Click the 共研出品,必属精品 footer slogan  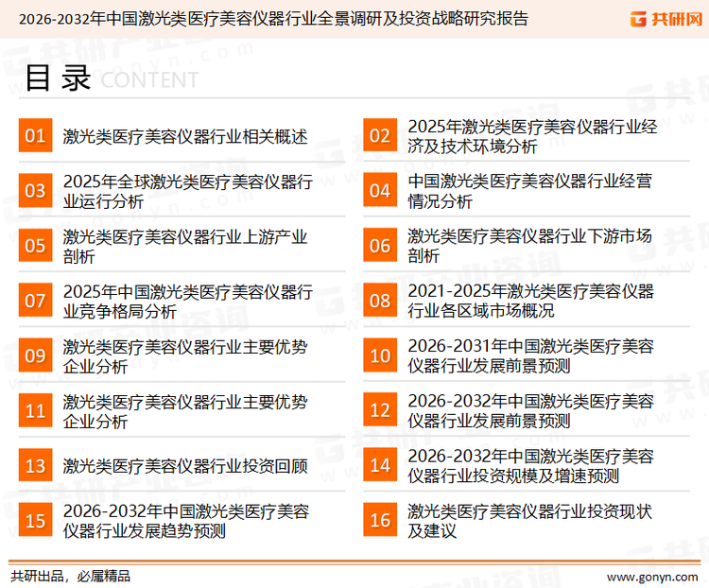point(71,576)
